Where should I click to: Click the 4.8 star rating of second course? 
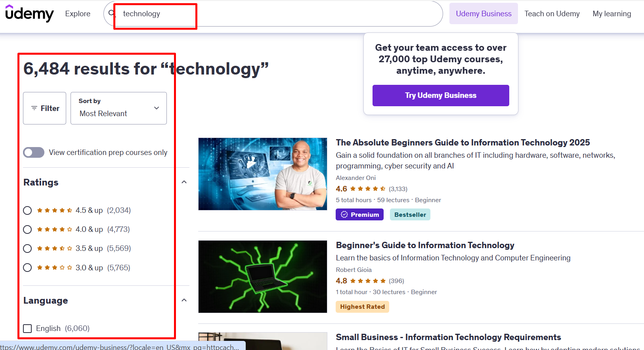[361, 281]
